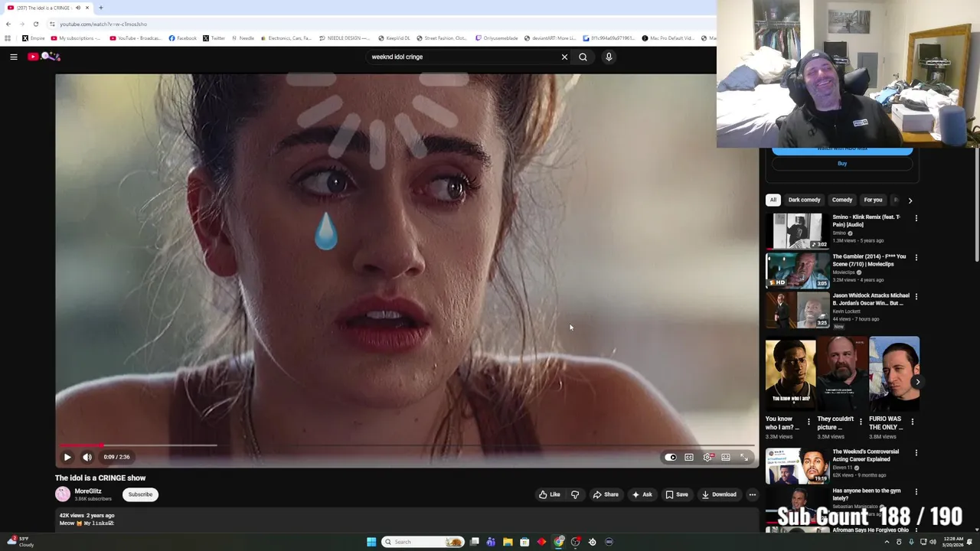Subscribe to MoreGlitz channel
The image size is (980, 551).
[x=140, y=494]
